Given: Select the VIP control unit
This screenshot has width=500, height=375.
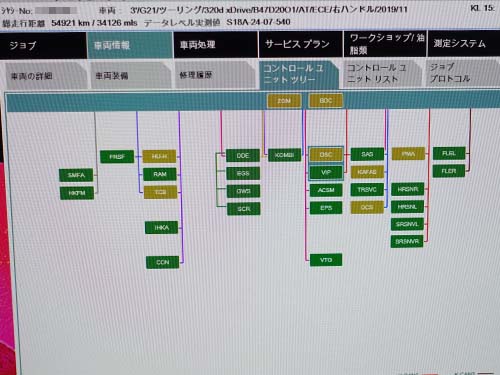Looking at the screenshot, I should click(326, 172).
